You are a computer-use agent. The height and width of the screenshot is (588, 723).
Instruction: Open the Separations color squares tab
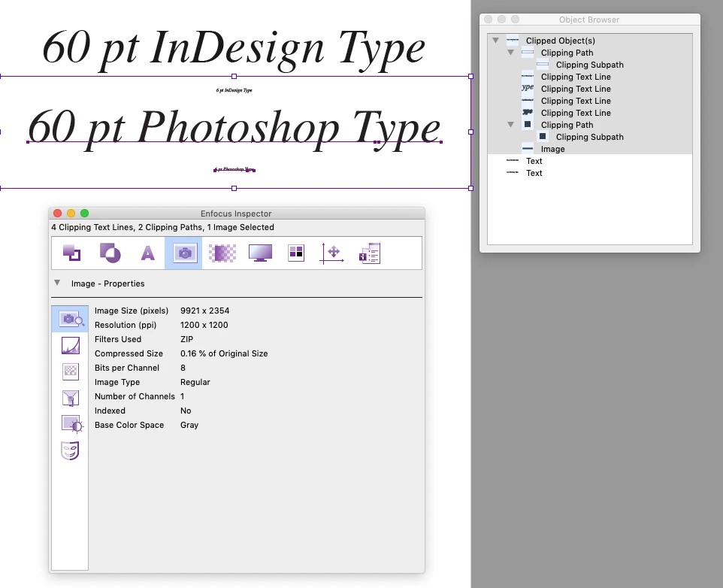coord(296,253)
